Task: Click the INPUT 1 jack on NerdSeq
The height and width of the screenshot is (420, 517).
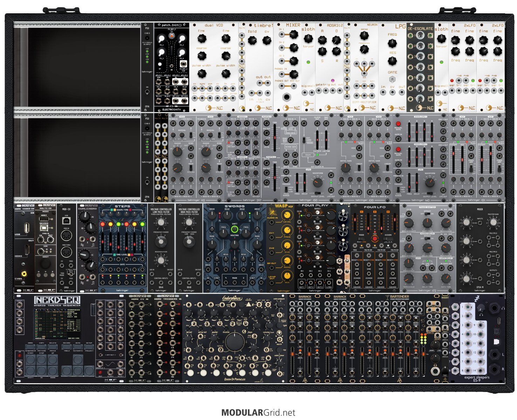Action: pyautogui.click(x=20, y=304)
